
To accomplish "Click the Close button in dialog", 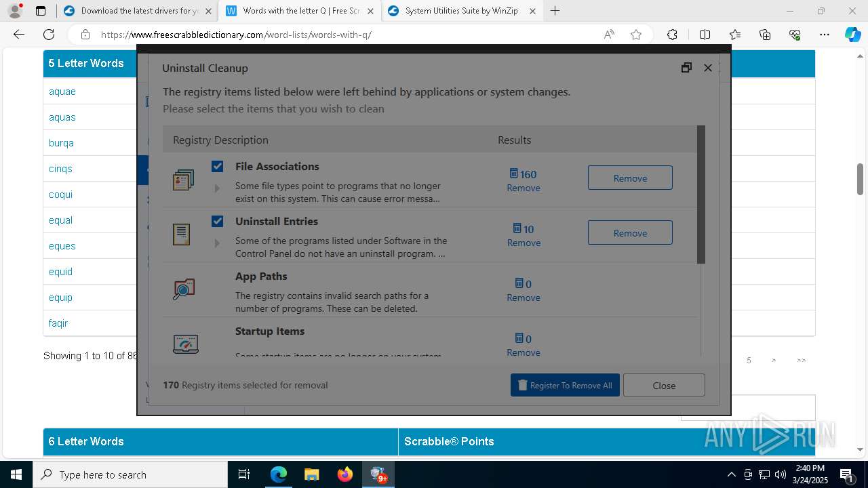I will 664,385.
